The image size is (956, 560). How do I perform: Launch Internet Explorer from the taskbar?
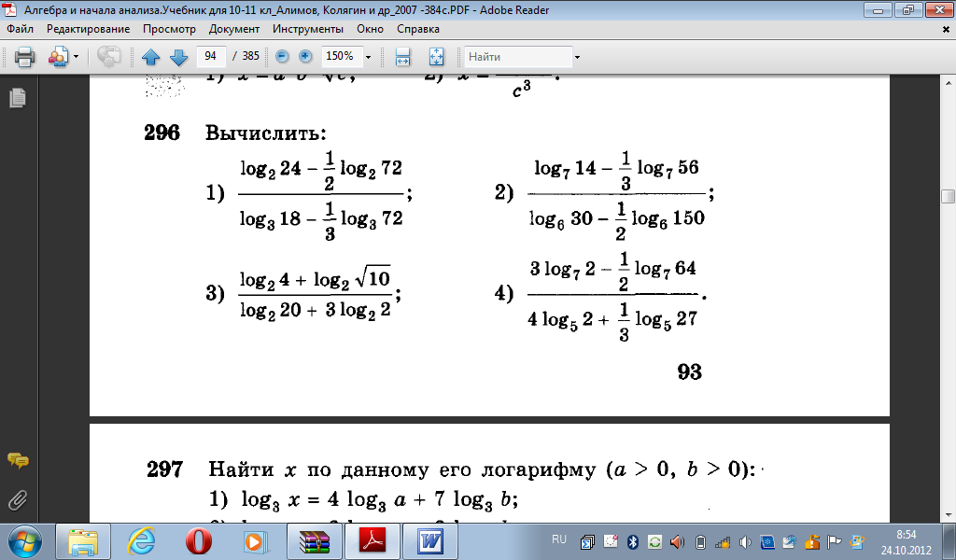[x=141, y=541]
